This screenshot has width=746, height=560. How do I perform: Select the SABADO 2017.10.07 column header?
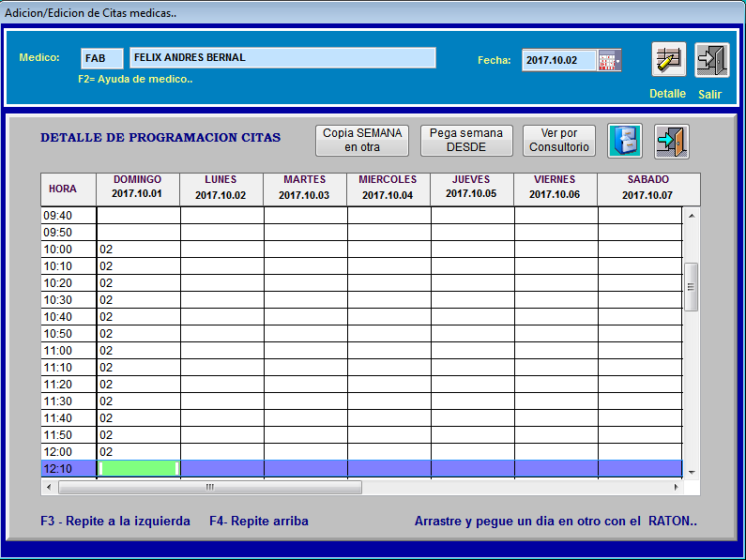click(648, 189)
